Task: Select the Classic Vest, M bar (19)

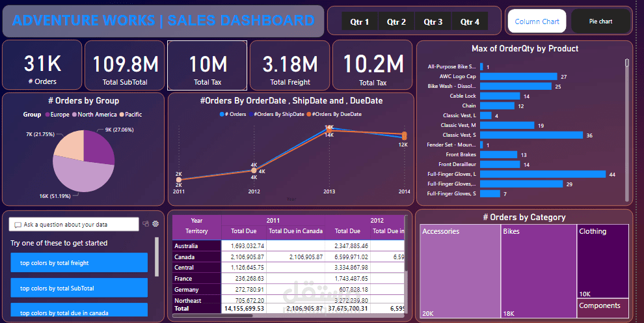Action: tap(507, 125)
